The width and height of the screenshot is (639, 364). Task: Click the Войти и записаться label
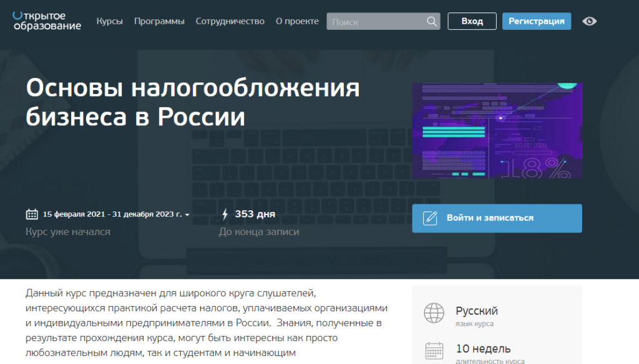(x=490, y=218)
